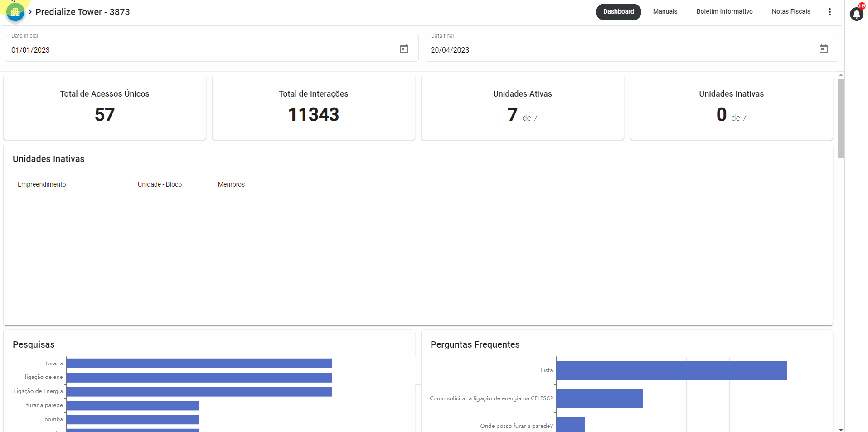Click the Predialize building logo

pyautogui.click(x=15, y=11)
